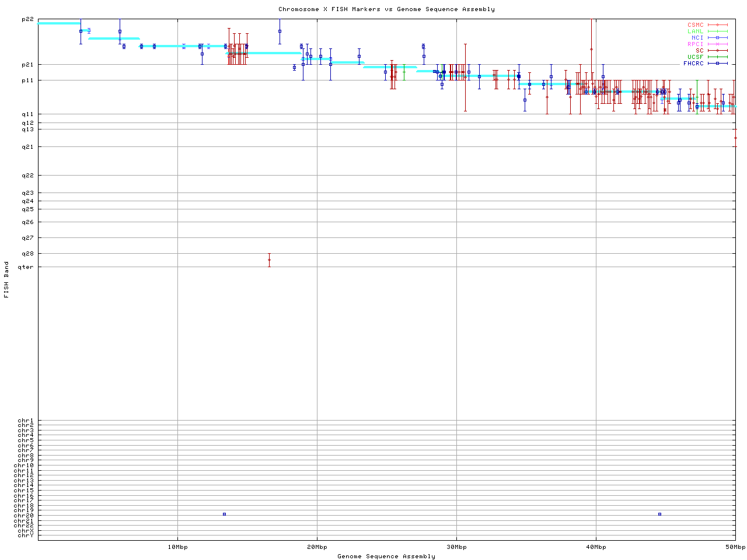Click the UCSF legend line sample
Screen dimensions: 747x560
pos(718,57)
